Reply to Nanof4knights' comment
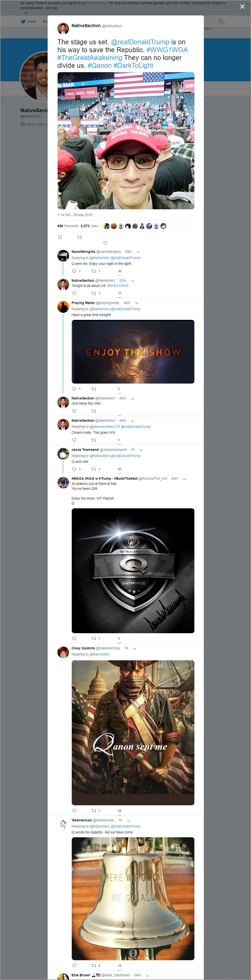Image resolution: width=251 pixels, height=980 pixels. [74, 271]
